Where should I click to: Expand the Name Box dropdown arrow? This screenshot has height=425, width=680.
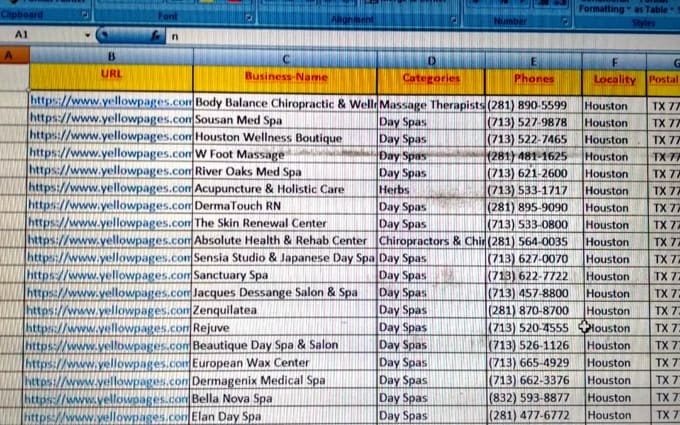tap(88, 35)
